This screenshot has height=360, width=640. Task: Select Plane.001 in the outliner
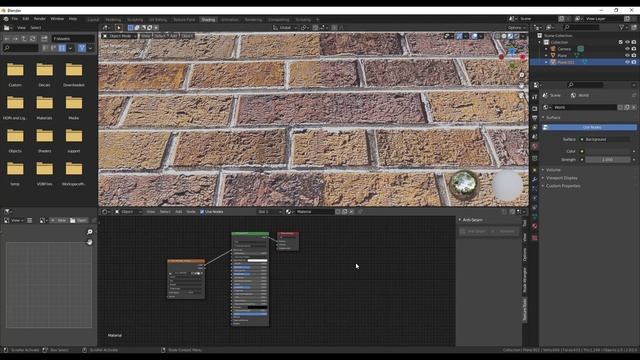566,62
